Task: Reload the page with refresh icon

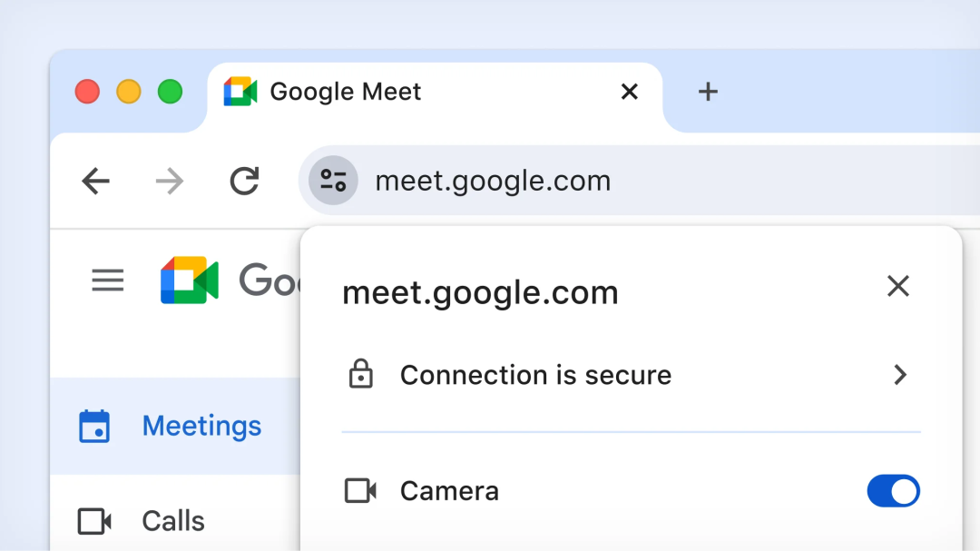Action: pyautogui.click(x=244, y=182)
